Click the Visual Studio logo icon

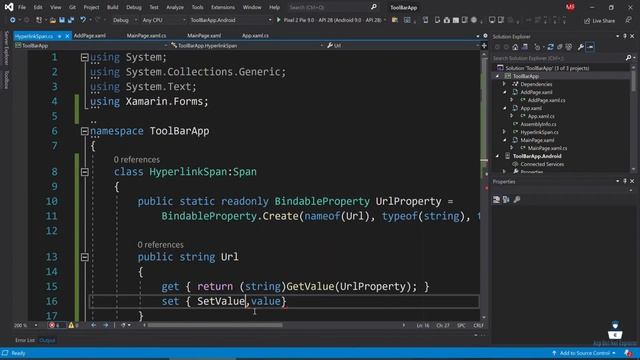(x=9, y=7)
